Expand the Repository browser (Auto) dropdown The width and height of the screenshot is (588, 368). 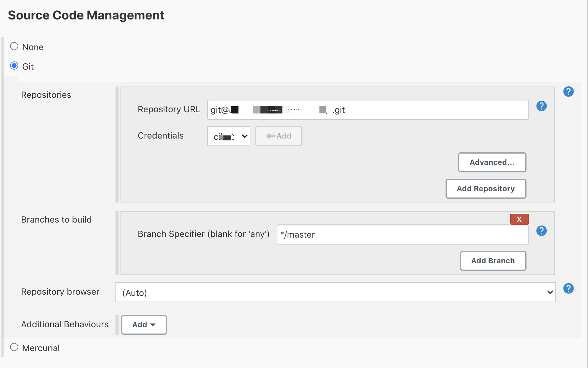tap(335, 292)
